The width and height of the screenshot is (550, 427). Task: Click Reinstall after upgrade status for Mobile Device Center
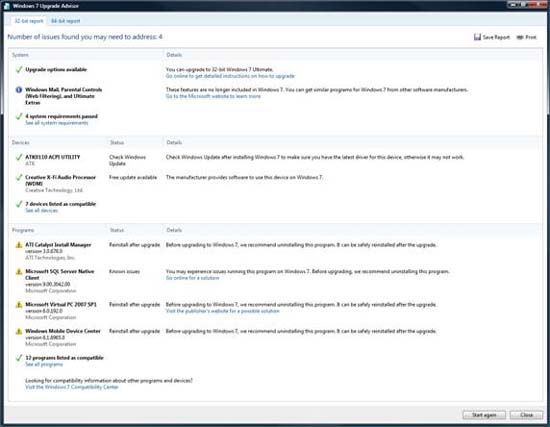tap(134, 331)
